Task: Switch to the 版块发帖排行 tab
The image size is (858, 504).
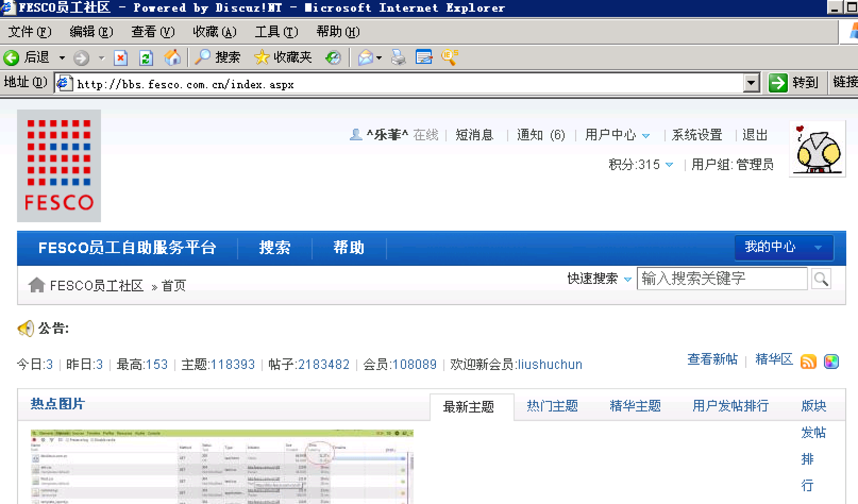Action: pyautogui.click(x=813, y=446)
